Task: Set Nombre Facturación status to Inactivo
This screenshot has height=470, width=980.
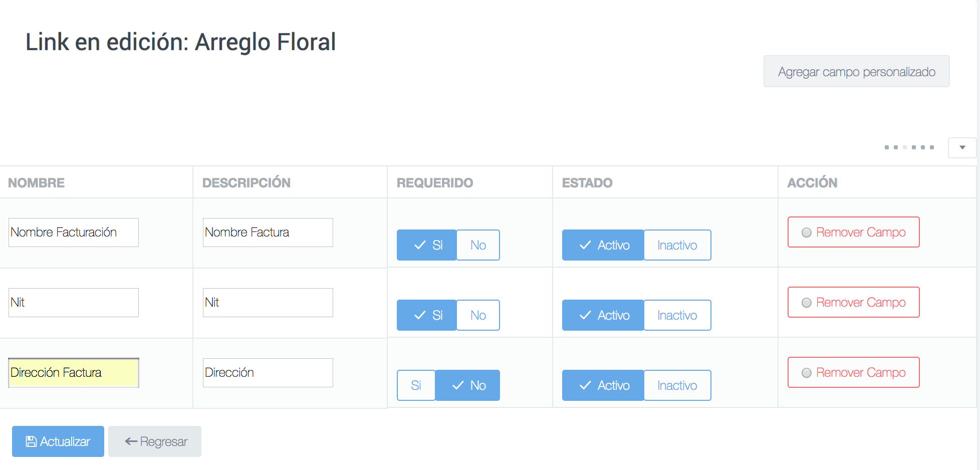Action: (677, 245)
